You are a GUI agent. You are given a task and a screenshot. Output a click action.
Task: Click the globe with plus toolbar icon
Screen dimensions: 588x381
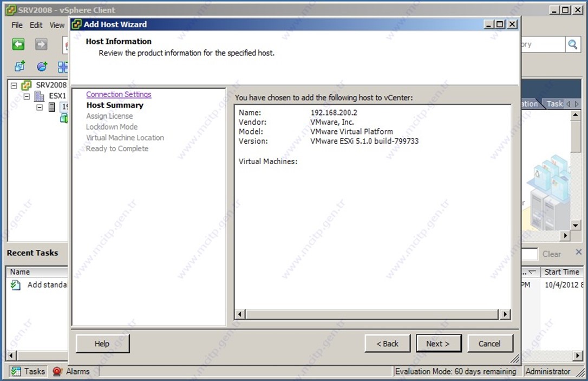[42, 67]
